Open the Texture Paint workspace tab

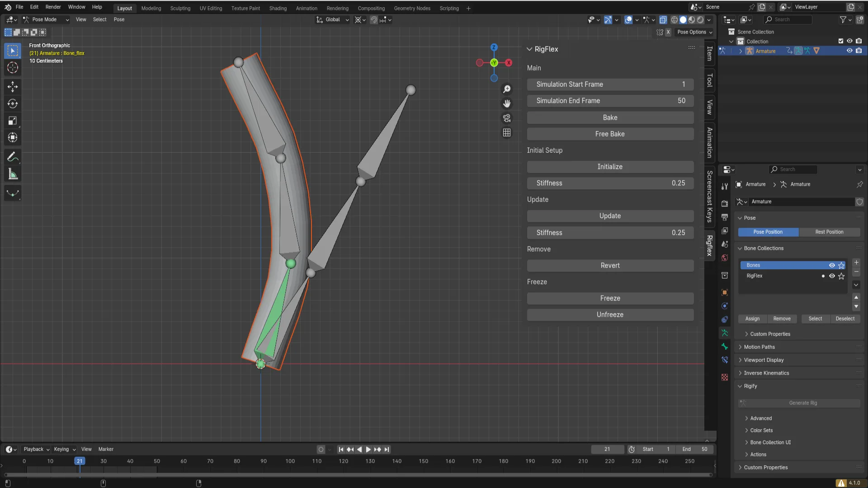click(x=245, y=8)
